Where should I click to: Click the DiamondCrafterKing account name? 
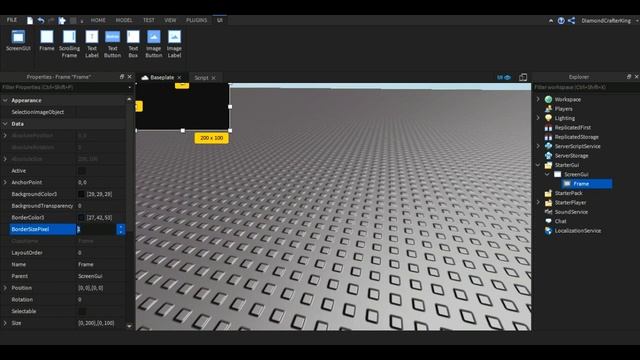[606, 20]
